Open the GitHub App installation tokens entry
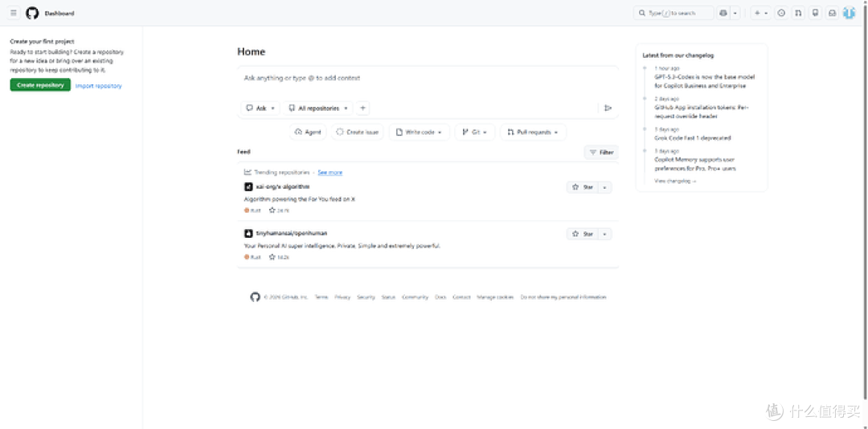The image size is (868, 429). pos(702,112)
